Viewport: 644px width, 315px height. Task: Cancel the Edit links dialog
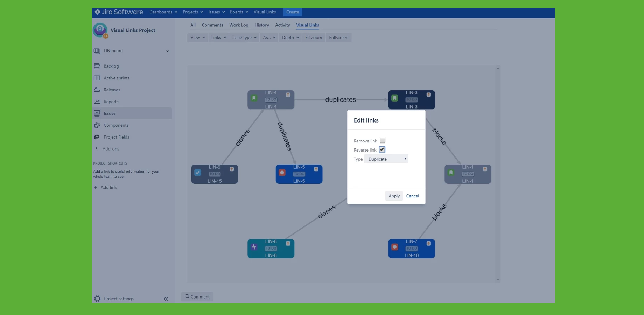pos(412,196)
